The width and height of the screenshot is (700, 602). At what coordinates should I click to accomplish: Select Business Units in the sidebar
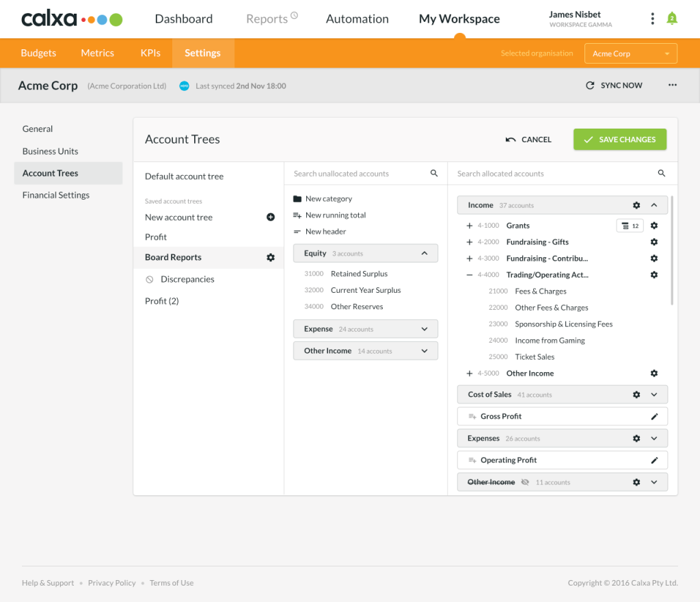pyautogui.click(x=50, y=151)
